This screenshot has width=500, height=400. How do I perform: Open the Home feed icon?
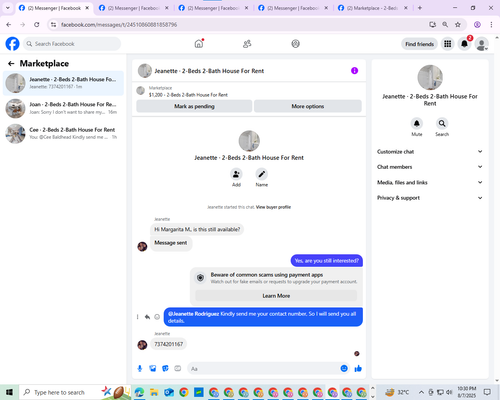click(x=199, y=44)
